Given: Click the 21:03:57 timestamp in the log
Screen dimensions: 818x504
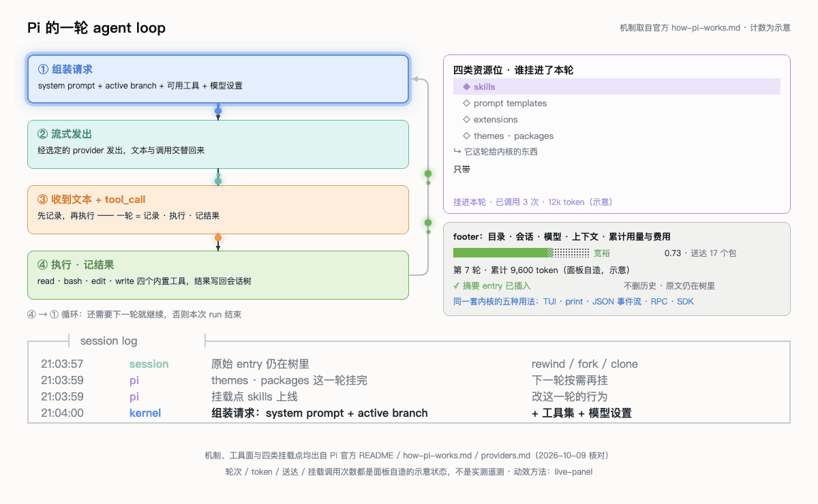Looking at the screenshot, I should pyautogui.click(x=62, y=364).
